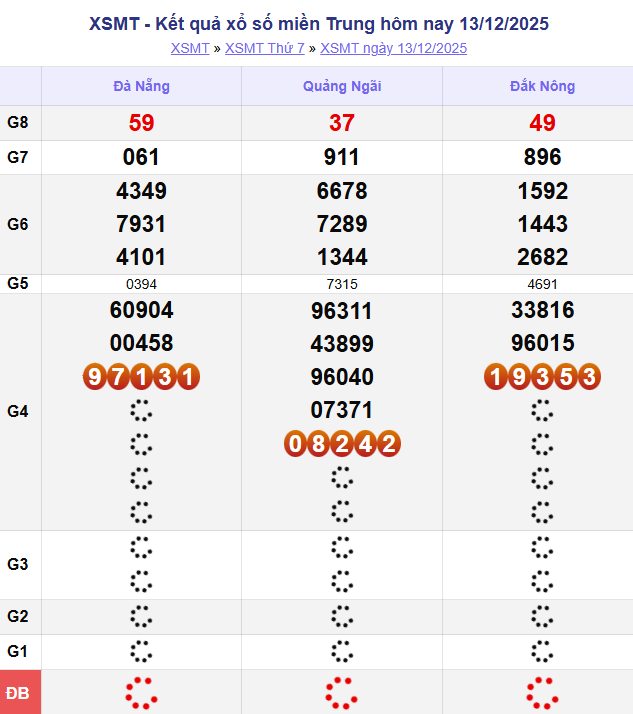
Task: Open the XSMT Thứ 7 breadcrumb link
Action: point(264,48)
